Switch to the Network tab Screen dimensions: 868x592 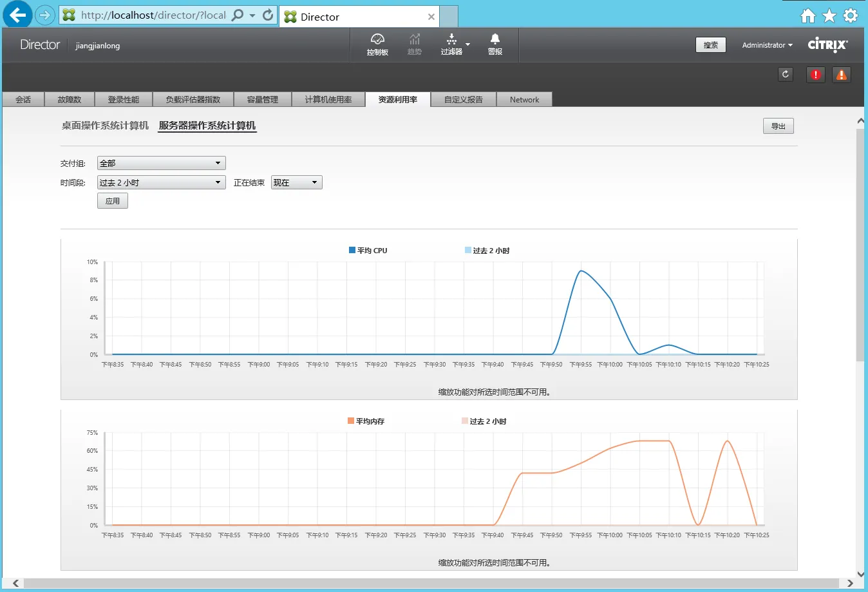tap(524, 99)
